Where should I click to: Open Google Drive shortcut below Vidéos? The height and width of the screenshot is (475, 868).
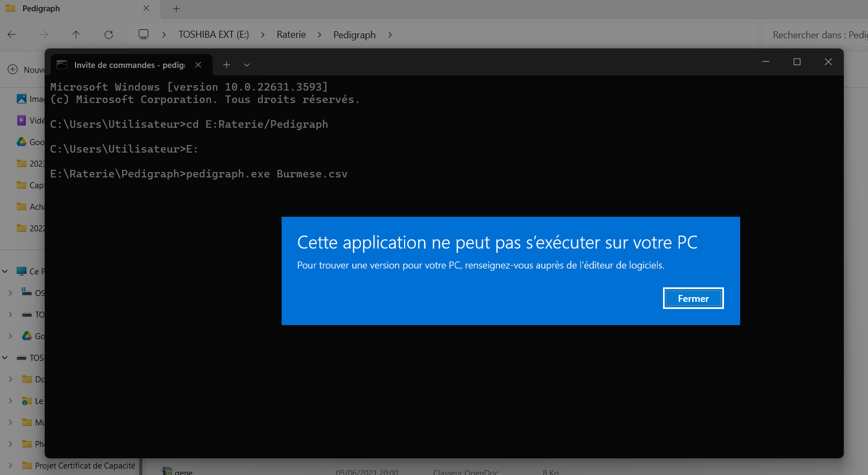[22, 142]
